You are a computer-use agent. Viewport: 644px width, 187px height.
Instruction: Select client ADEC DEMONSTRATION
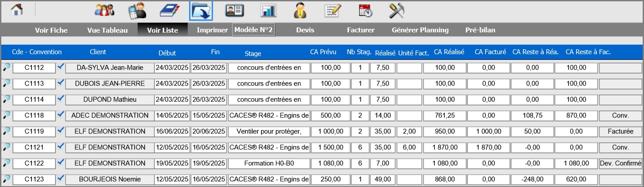coord(110,116)
